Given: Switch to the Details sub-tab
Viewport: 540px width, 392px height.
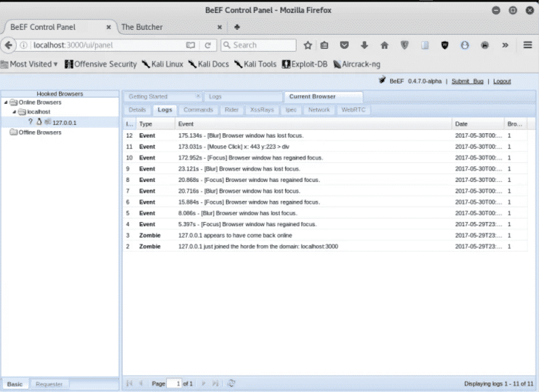Looking at the screenshot, I should coord(137,110).
